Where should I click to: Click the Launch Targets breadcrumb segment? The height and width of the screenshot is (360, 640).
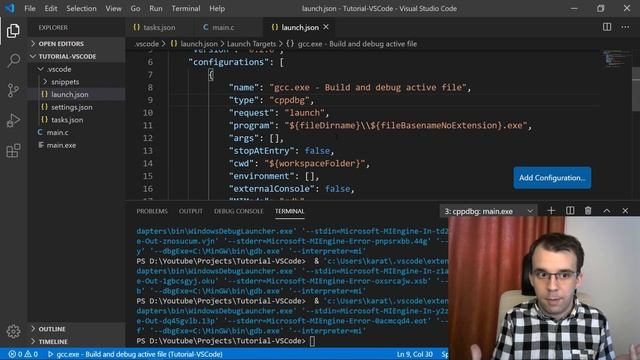point(251,44)
